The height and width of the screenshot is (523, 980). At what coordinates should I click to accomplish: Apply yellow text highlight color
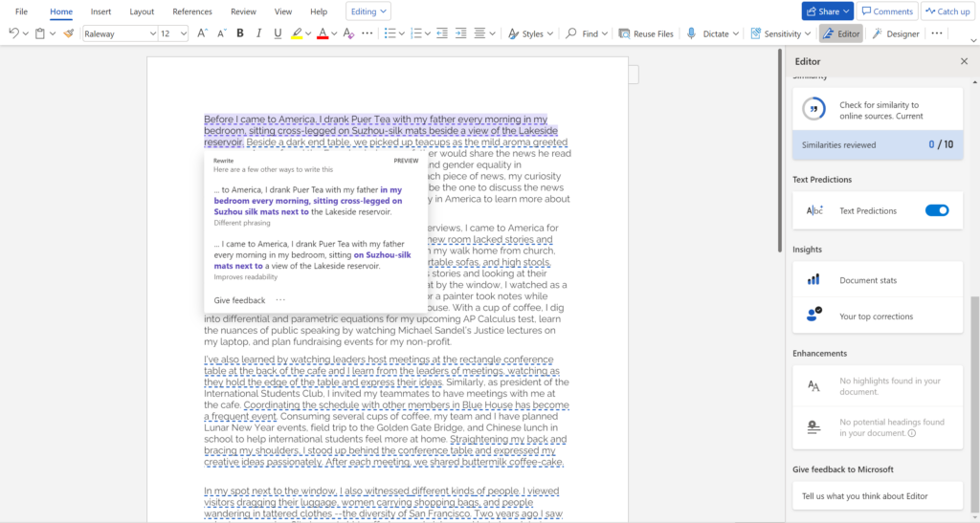click(x=297, y=33)
